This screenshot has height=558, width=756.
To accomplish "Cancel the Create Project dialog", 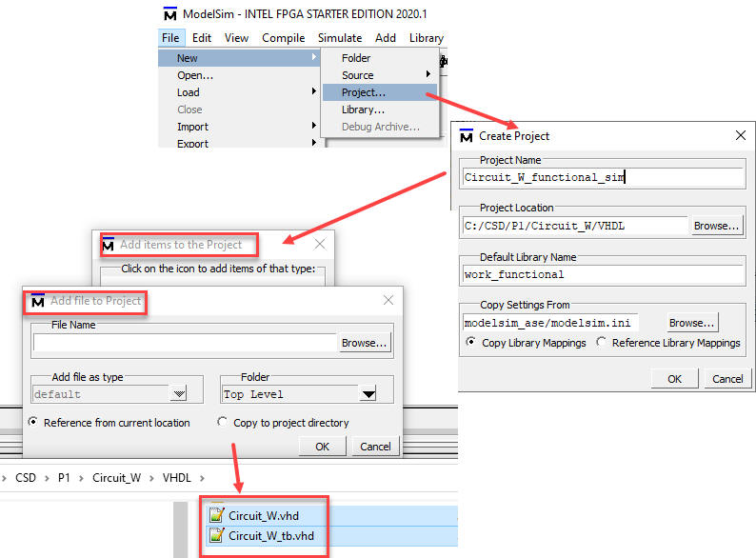I will click(x=727, y=379).
